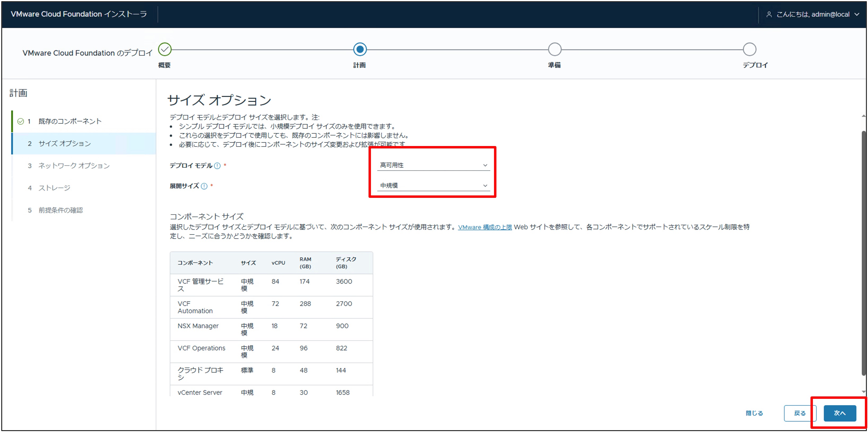
Task: Click the 次へ button
Action: [840, 413]
